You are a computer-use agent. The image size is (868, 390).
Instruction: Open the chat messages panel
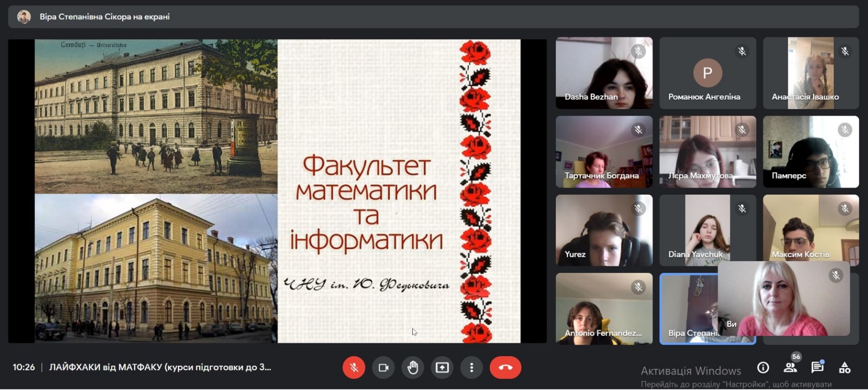point(818,368)
